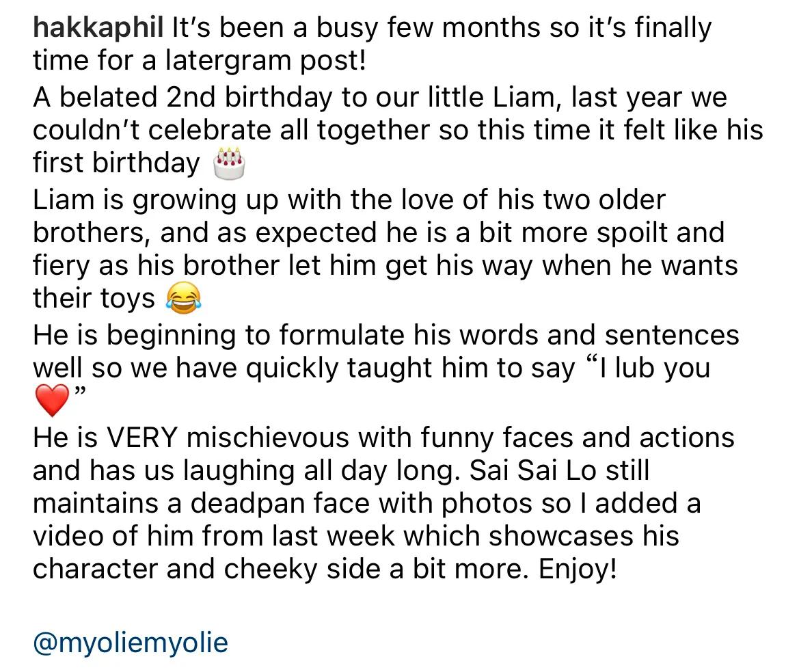Viewport: 799px width, 672px height.
Task: Click the word latergram in the caption
Action: (x=226, y=61)
